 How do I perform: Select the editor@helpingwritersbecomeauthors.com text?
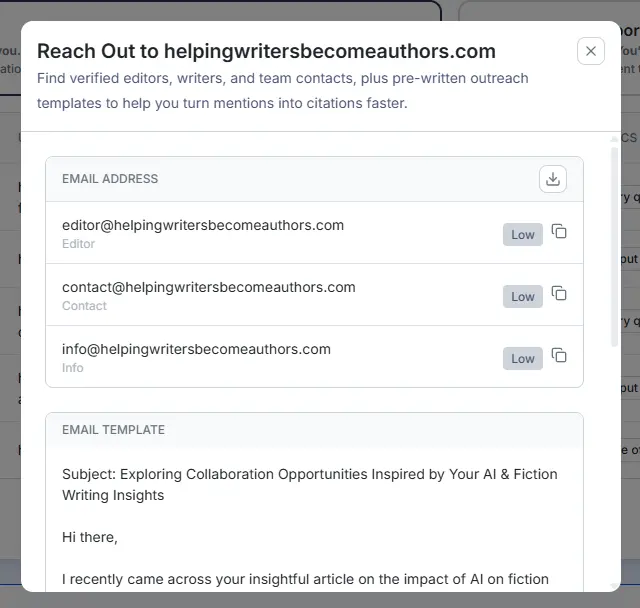pos(203,225)
